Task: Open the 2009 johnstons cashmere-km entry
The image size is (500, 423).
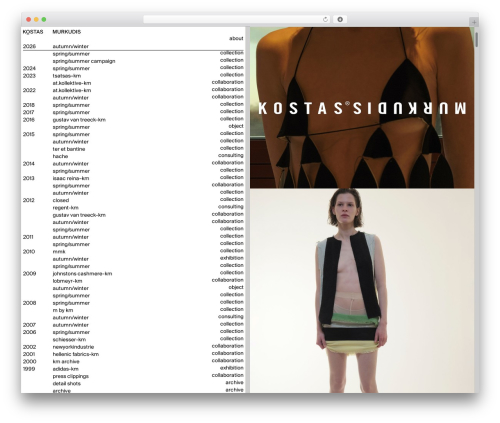Action: (x=82, y=274)
